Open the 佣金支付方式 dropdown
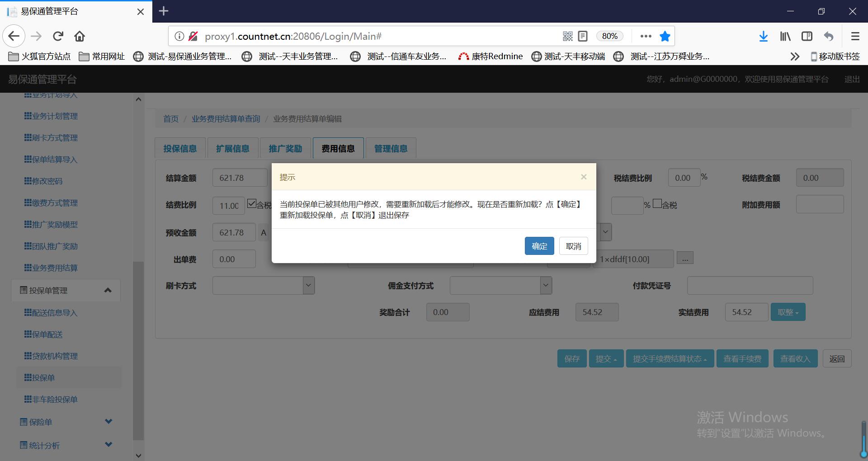 546,286
